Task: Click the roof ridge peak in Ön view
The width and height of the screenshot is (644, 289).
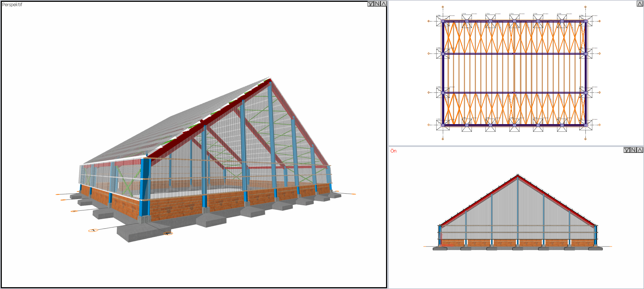Action: [x=518, y=175]
